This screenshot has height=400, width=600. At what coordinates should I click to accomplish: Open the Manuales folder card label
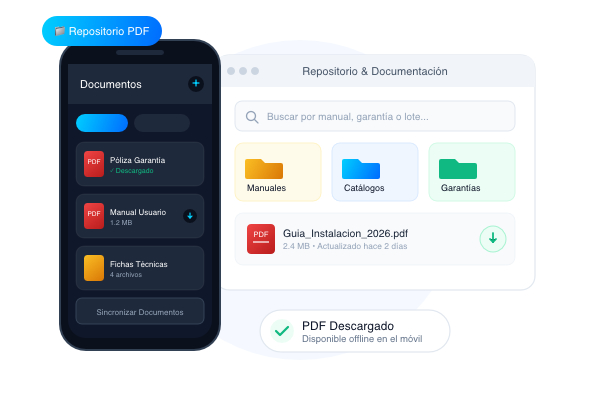(x=266, y=188)
